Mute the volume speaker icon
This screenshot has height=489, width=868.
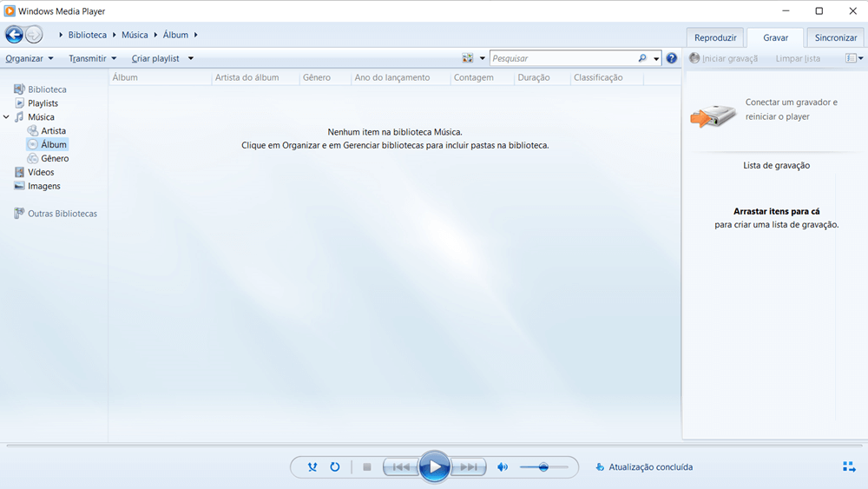tap(503, 466)
